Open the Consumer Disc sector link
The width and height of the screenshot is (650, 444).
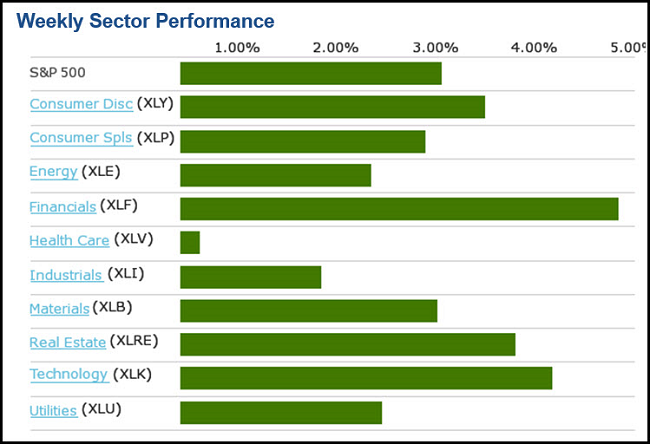coord(81,104)
